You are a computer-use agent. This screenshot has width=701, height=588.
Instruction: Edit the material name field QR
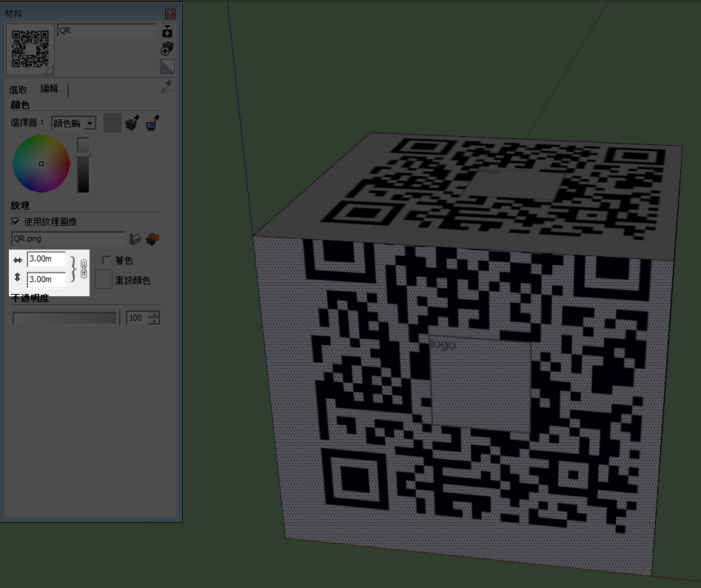[x=107, y=30]
